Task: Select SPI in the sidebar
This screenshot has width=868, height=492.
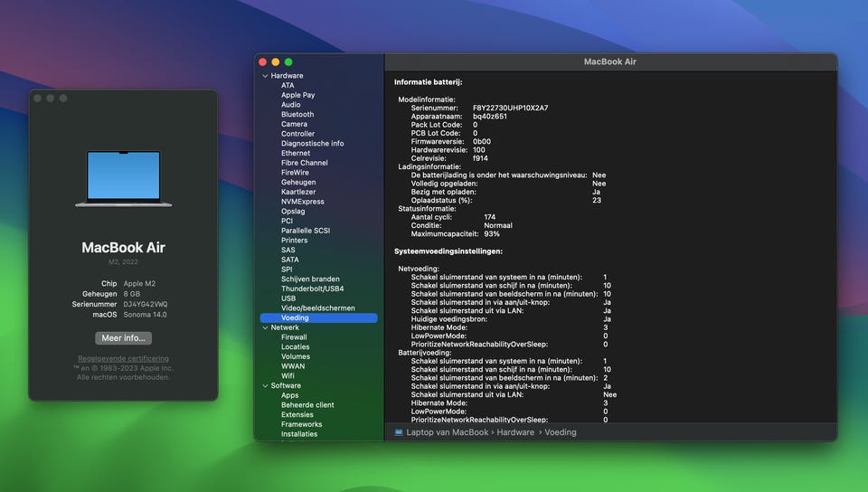Action: [287, 269]
